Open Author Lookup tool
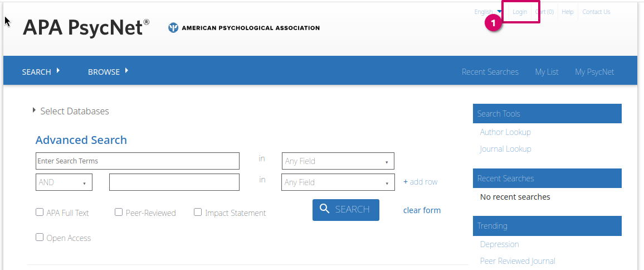Screen dimensions: 644x270 coord(505,132)
